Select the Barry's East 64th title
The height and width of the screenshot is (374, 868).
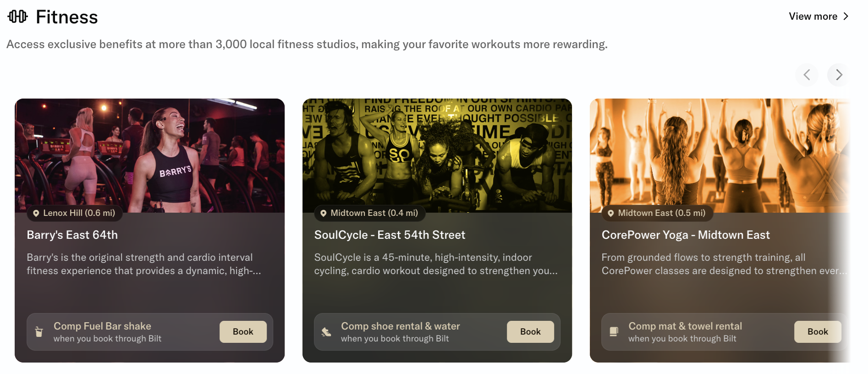pyautogui.click(x=72, y=235)
